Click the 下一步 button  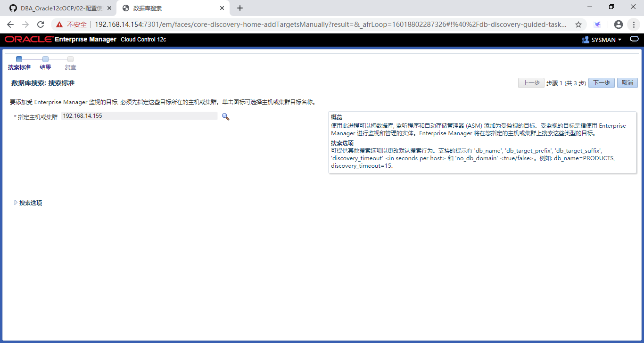(601, 83)
